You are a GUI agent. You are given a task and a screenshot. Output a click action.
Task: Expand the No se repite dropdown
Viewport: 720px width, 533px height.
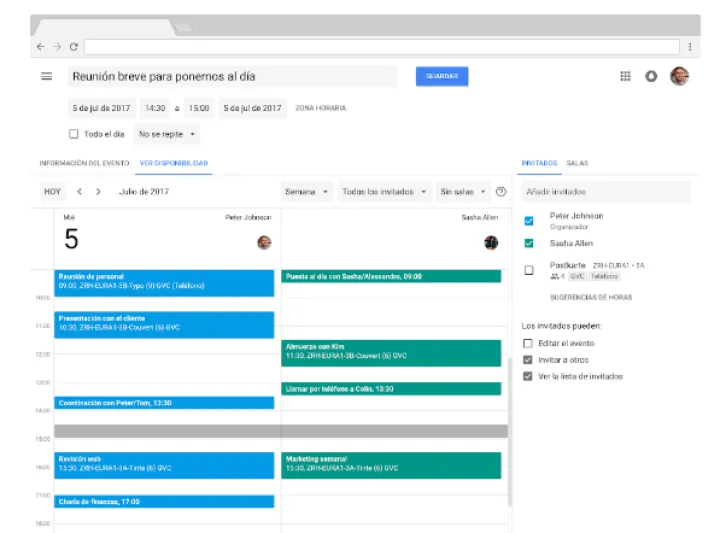(167, 134)
